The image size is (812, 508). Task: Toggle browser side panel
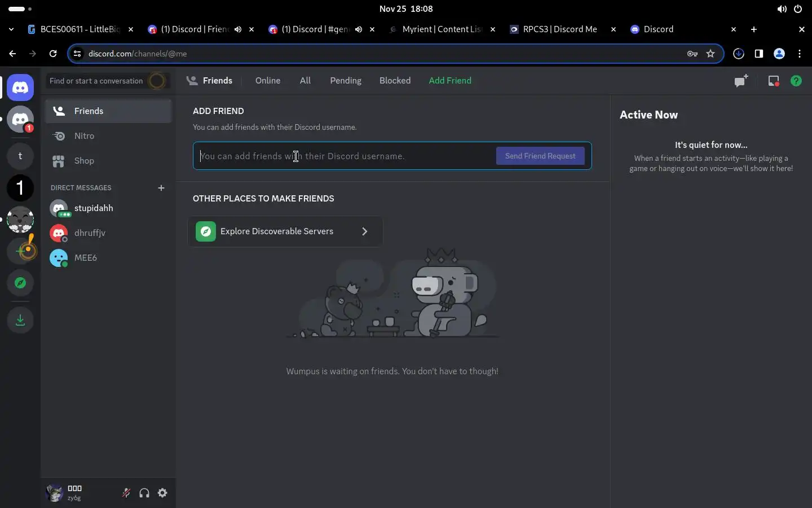pyautogui.click(x=759, y=54)
